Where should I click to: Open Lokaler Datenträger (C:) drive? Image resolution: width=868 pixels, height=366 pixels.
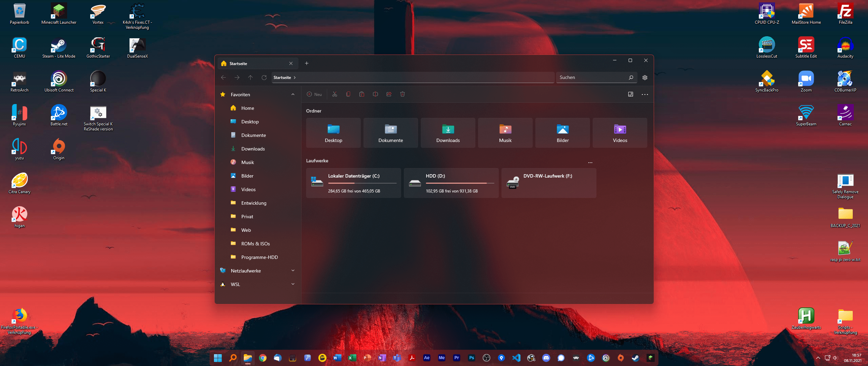(354, 183)
